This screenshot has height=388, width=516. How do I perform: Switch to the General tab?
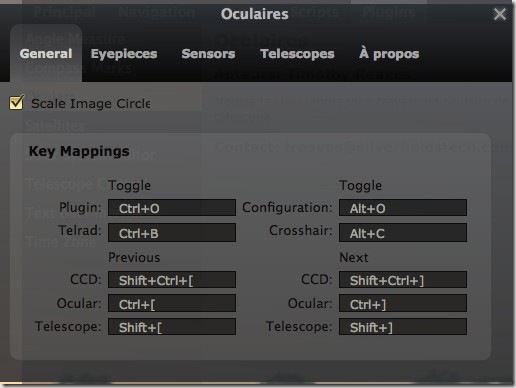pyautogui.click(x=46, y=54)
